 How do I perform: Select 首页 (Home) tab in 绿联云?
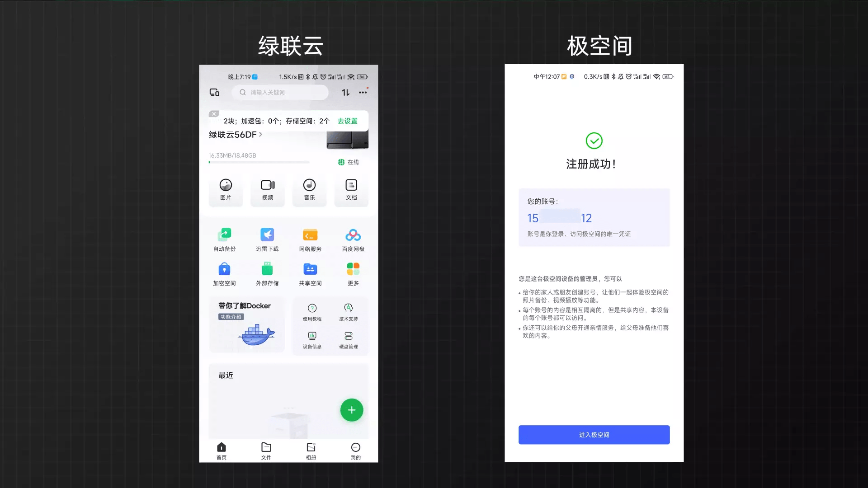pyautogui.click(x=221, y=450)
